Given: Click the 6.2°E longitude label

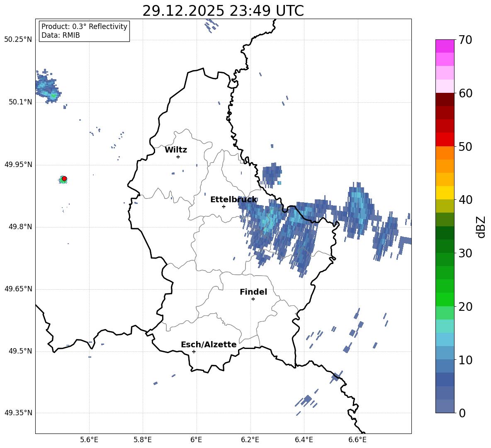Looking at the screenshot, I should 250,440.
